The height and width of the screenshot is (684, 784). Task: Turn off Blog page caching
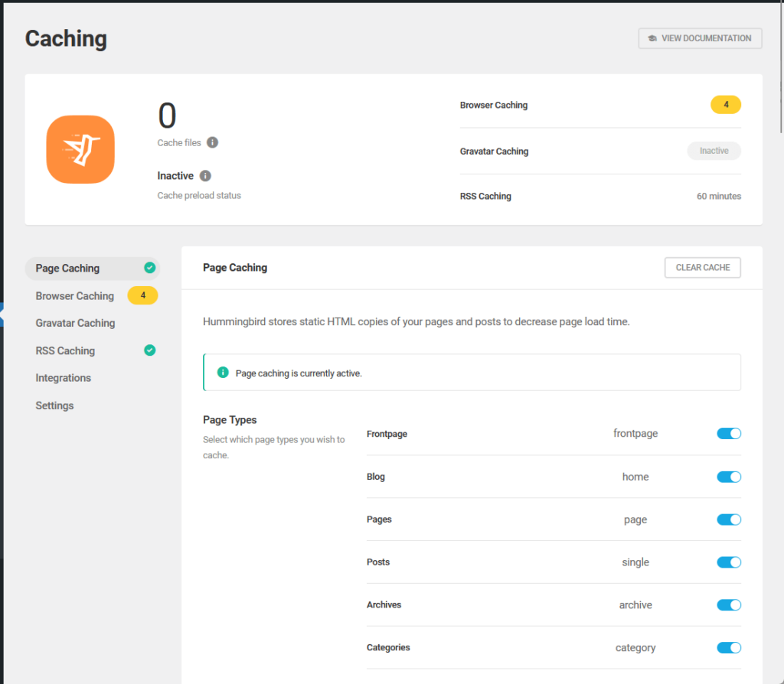point(729,477)
